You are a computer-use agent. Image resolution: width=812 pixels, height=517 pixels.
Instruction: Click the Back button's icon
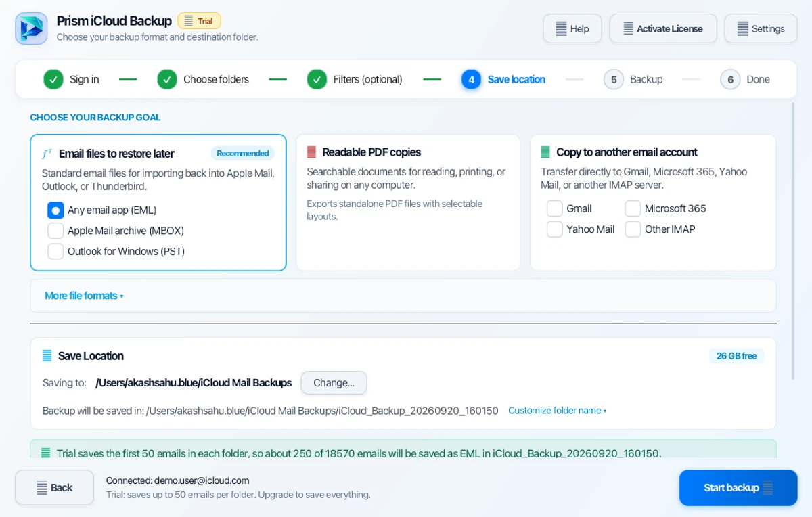(42, 488)
